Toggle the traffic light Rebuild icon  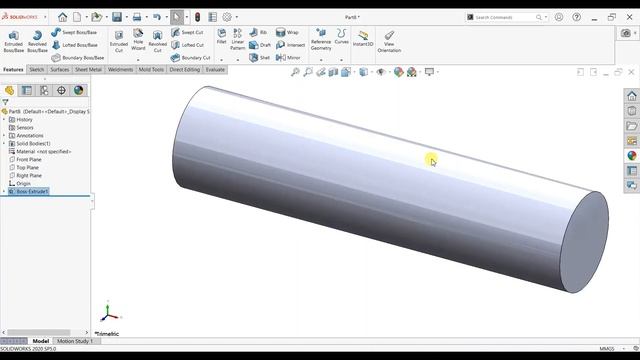pos(198,17)
